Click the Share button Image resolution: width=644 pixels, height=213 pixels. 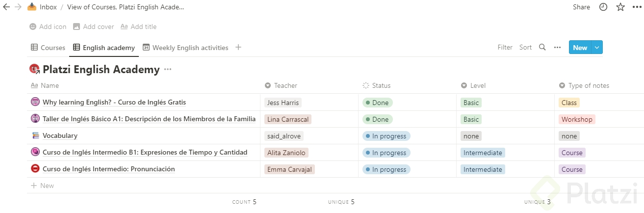click(581, 7)
